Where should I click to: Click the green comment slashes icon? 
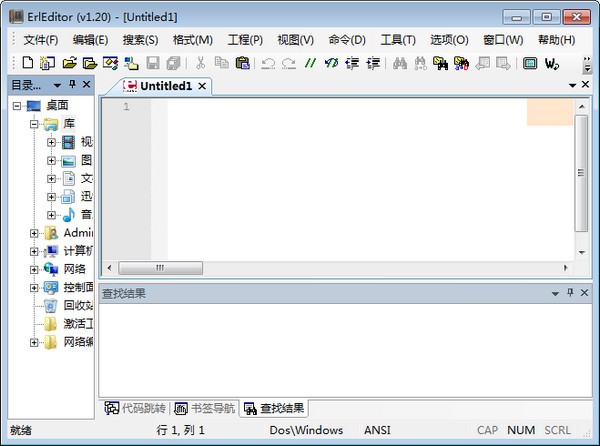(x=311, y=63)
